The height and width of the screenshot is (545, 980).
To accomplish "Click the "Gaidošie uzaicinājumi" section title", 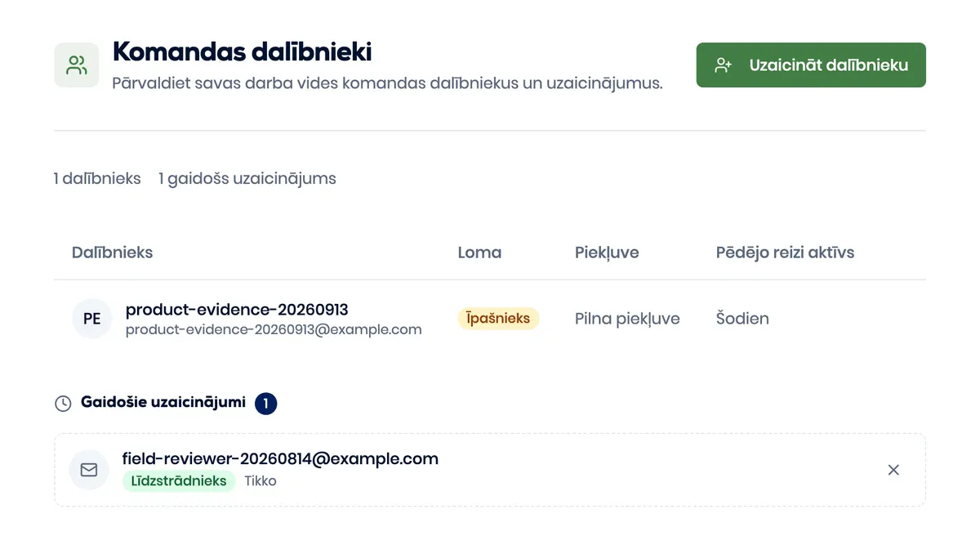I will tap(163, 403).
